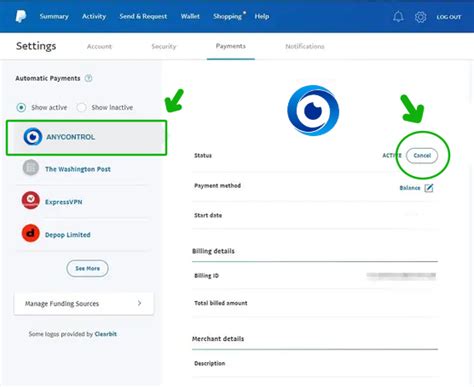Go to Summary in top navigation
Viewport: 474px width, 387px height.
54,16
